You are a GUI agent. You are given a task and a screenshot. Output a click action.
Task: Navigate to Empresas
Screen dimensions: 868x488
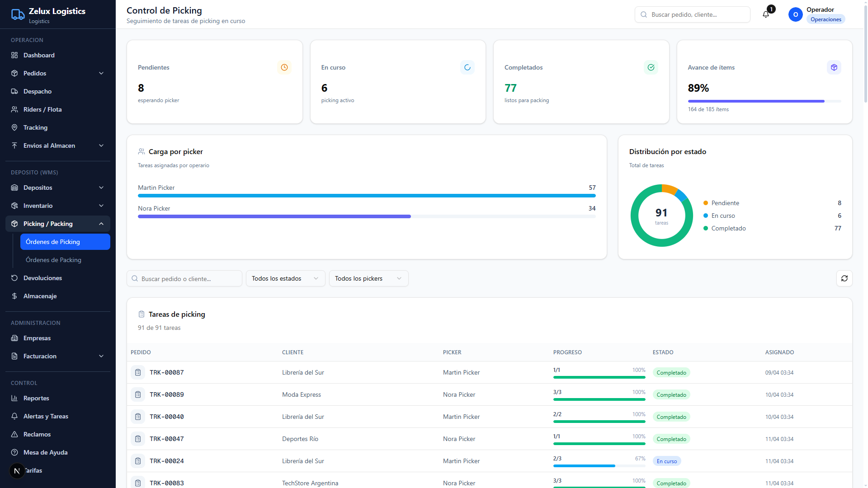58,338
